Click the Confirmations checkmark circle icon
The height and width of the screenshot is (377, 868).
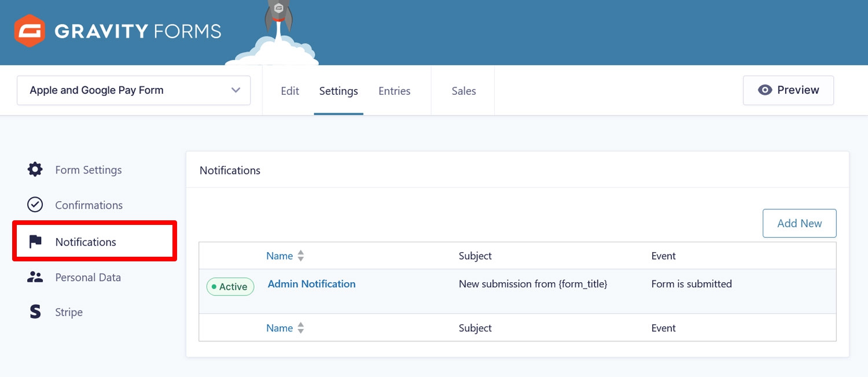coord(35,205)
